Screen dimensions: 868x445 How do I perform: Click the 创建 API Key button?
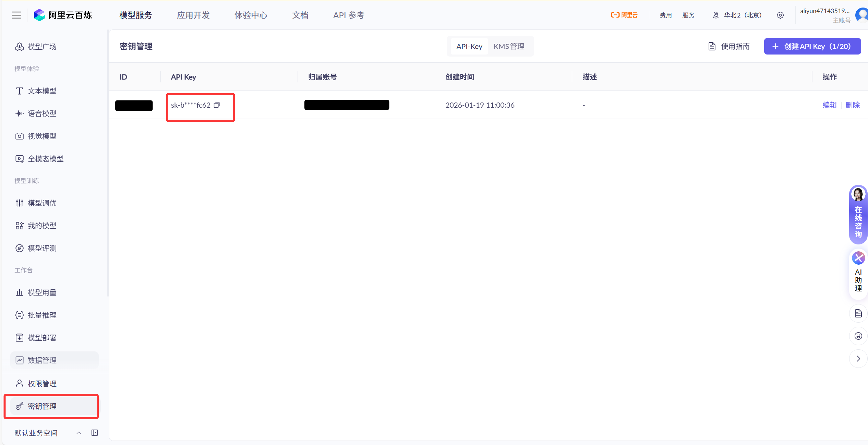pos(812,46)
